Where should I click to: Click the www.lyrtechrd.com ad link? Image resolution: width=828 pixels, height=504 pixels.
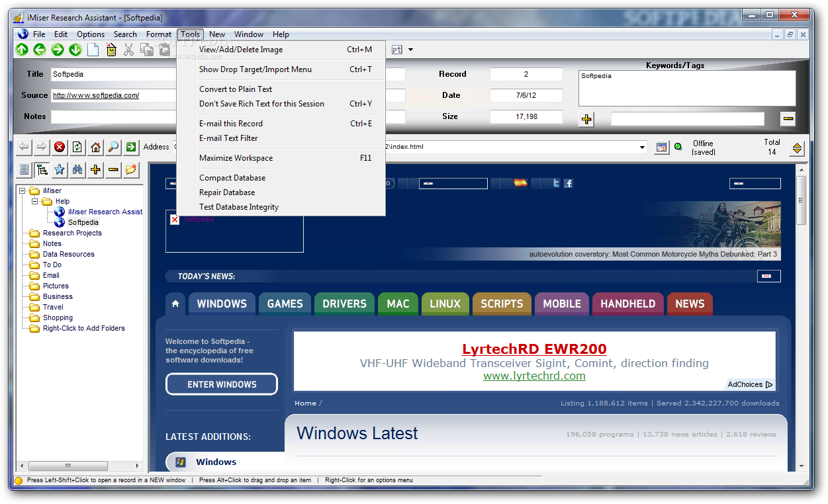tap(534, 376)
